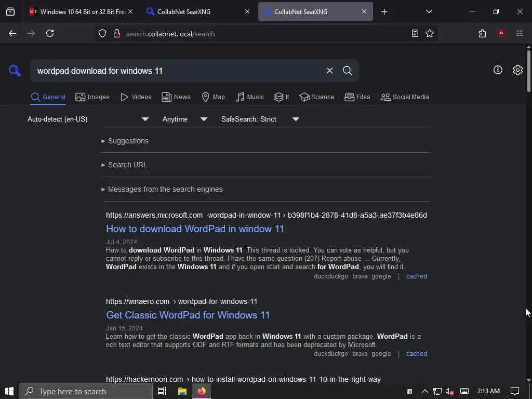Open touch keyboard tray icon
This screenshot has width=532, height=399.
[464, 391]
